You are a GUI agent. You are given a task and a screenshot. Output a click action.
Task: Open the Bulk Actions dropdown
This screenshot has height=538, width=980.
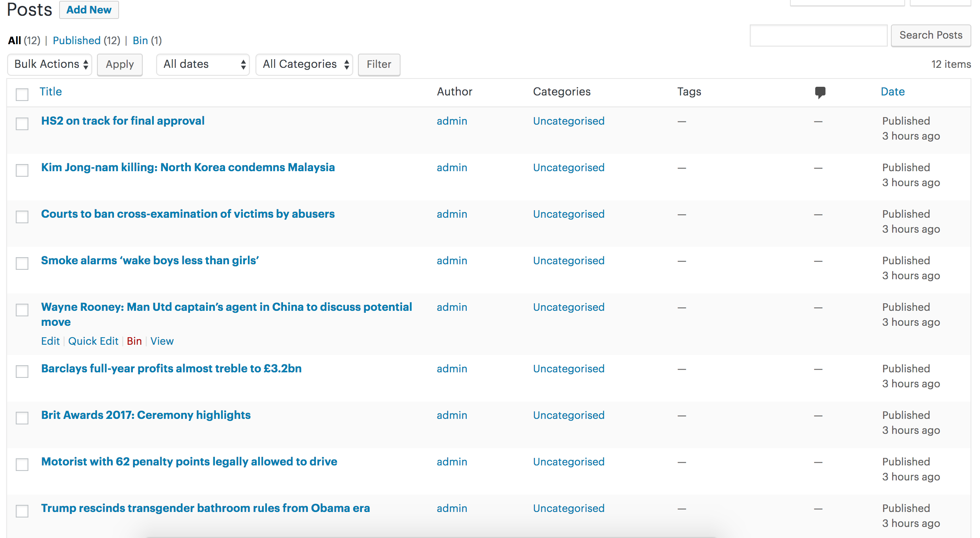tap(50, 64)
